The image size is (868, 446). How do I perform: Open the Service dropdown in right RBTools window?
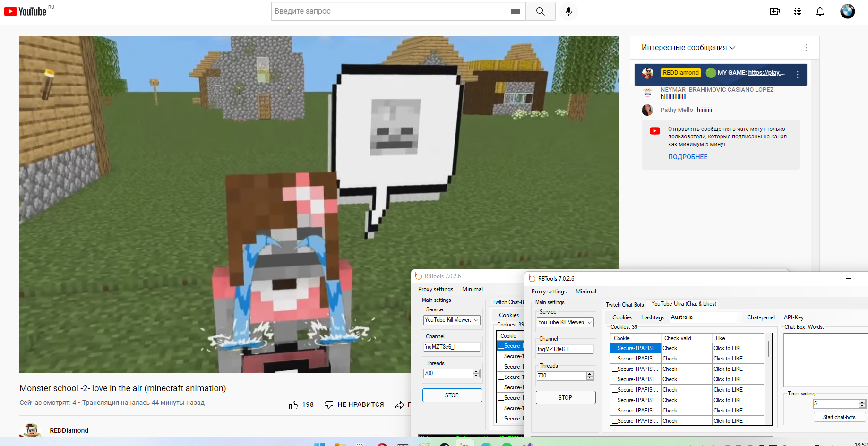[565, 322]
